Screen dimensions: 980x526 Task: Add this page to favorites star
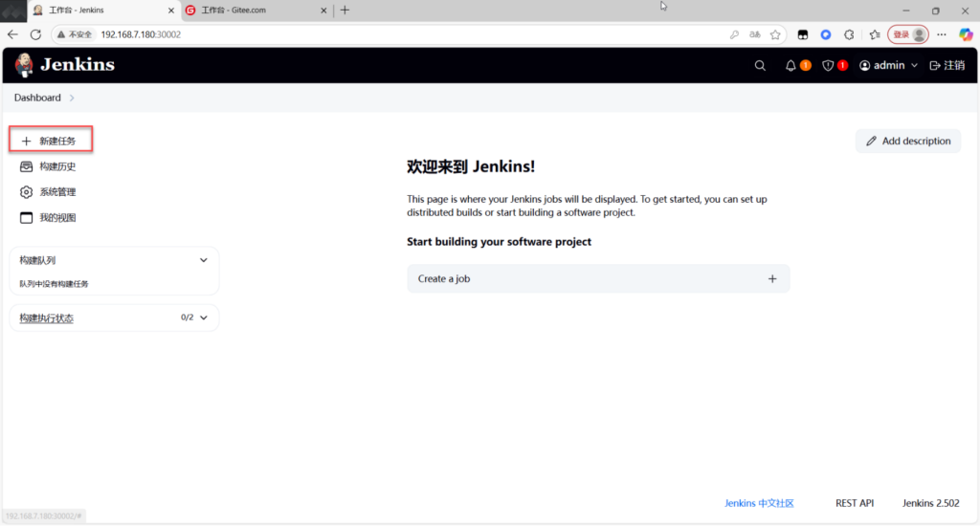click(775, 34)
